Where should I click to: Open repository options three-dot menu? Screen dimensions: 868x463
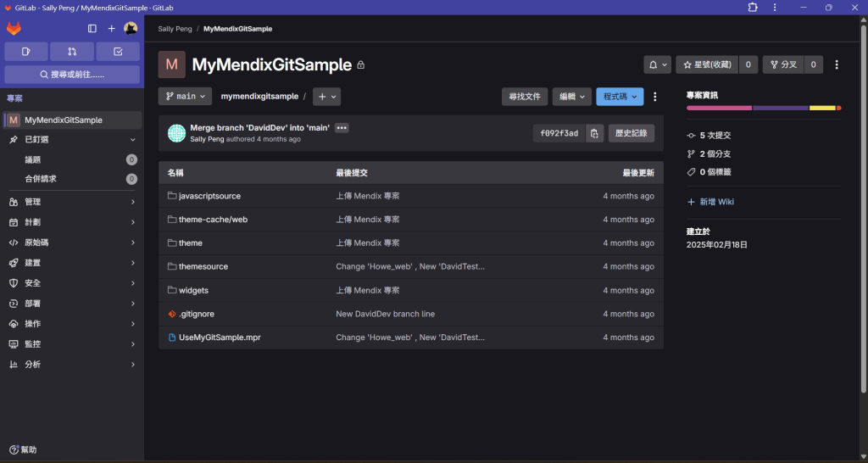(655, 97)
